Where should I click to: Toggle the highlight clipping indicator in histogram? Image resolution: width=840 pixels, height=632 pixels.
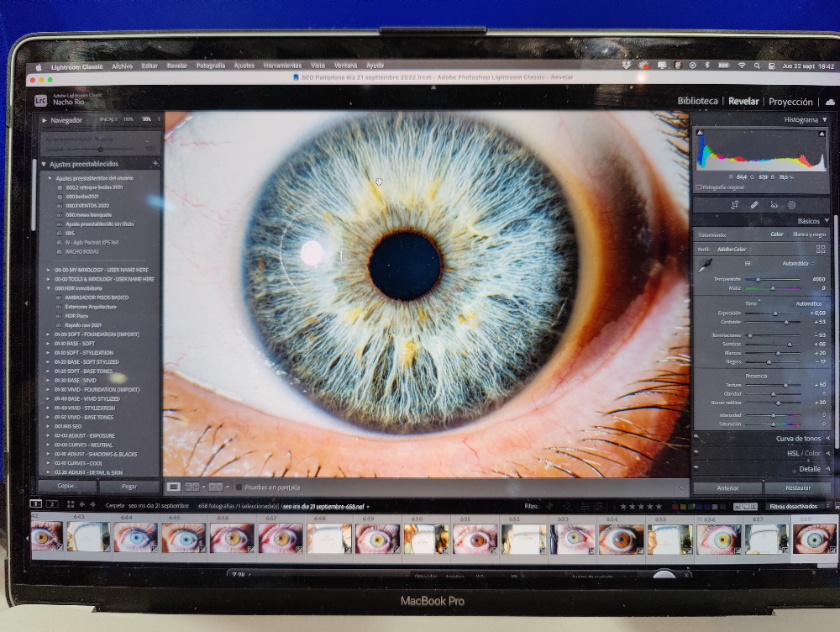pos(822,134)
